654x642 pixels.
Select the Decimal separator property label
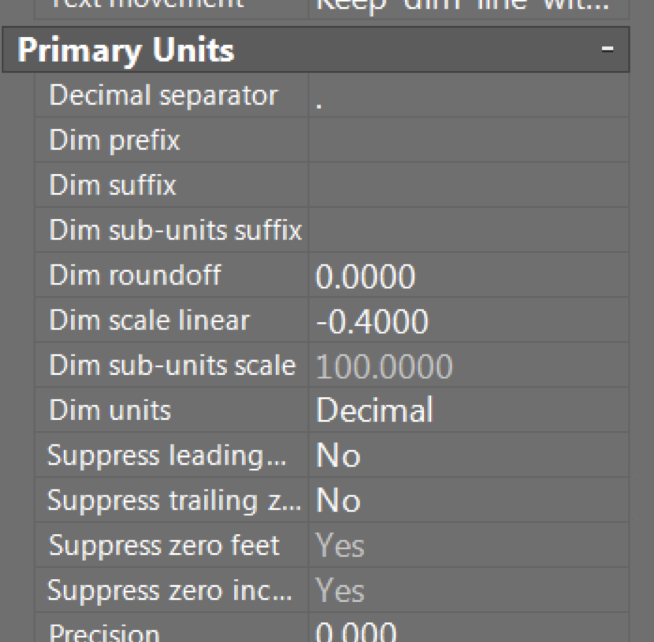pyautogui.click(x=163, y=97)
